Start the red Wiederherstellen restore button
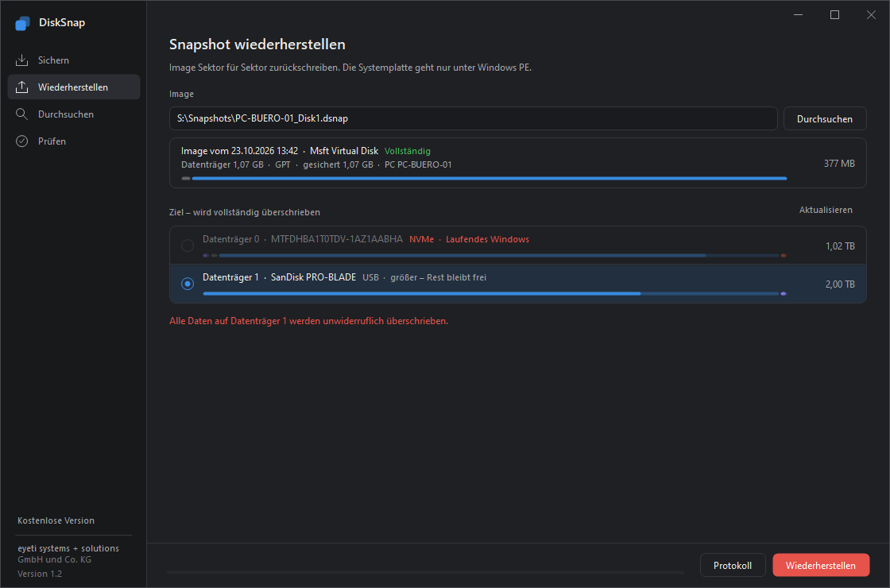Screen dimensions: 890x588 [x=821, y=565]
